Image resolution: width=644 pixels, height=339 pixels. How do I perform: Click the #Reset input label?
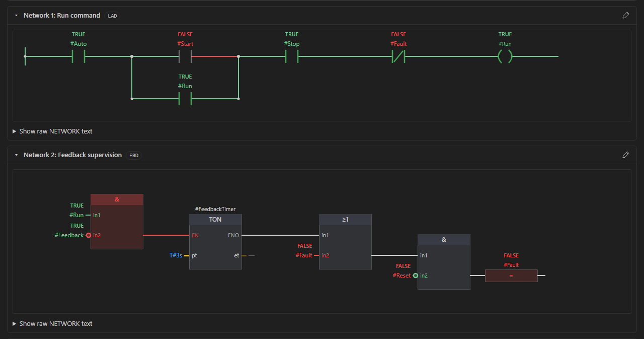(401, 276)
